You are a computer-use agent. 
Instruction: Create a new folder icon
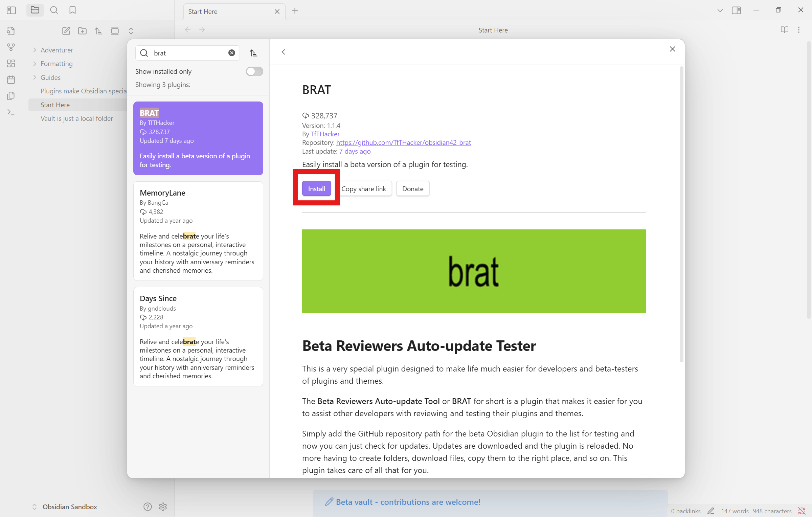click(82, 31)
